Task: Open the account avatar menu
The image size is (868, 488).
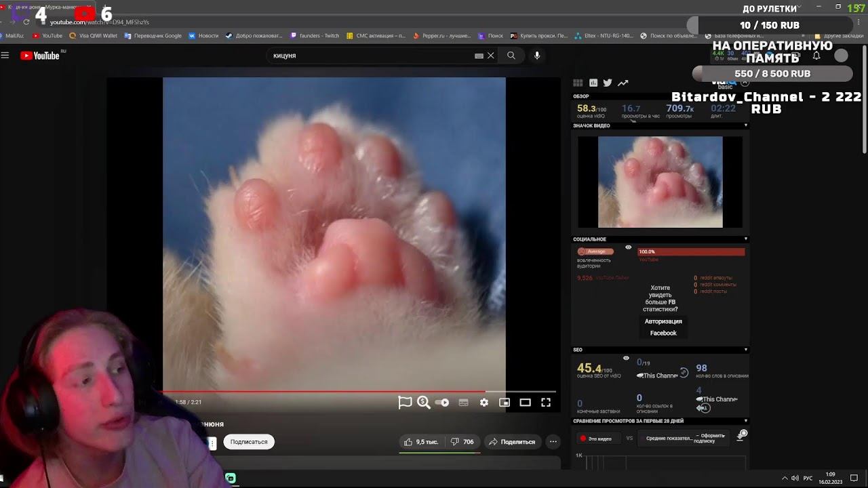Action: (x=841, y=56)
